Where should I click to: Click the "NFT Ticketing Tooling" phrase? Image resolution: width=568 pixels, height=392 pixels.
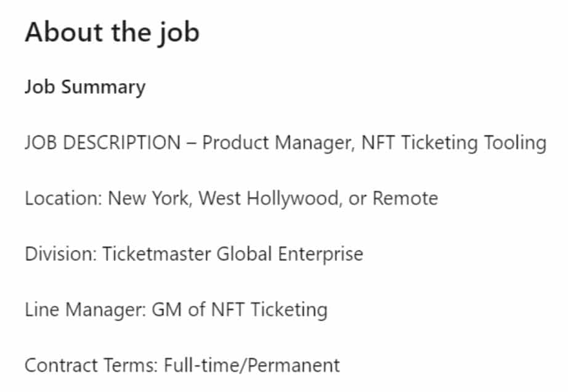(x=454, y=143)
